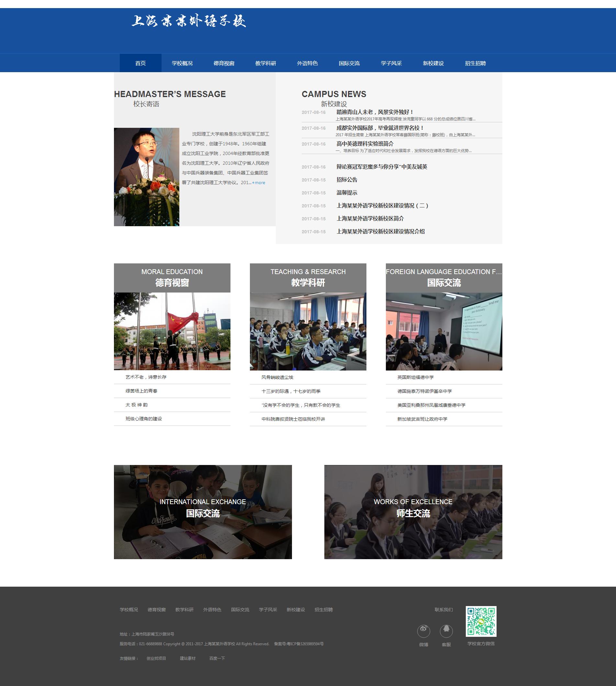
Task: Click the 客服 customer service icon
Action: (446, 631)
